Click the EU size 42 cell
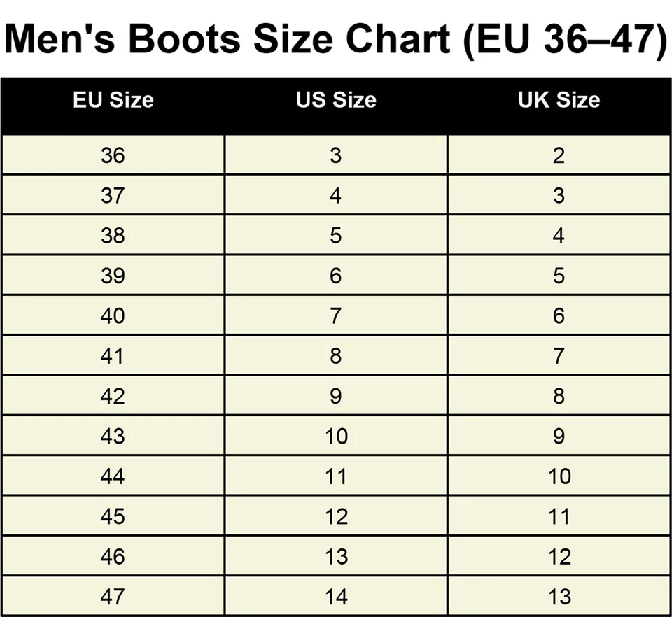 pos(113,396)
